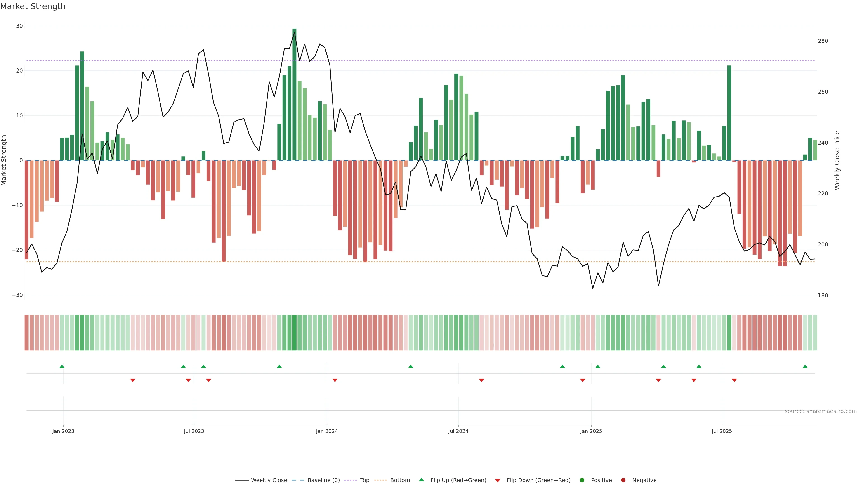Click Flip Down red triangle legend icon
The height and width of the screenshot is (488, 868).
pos(498,481)
